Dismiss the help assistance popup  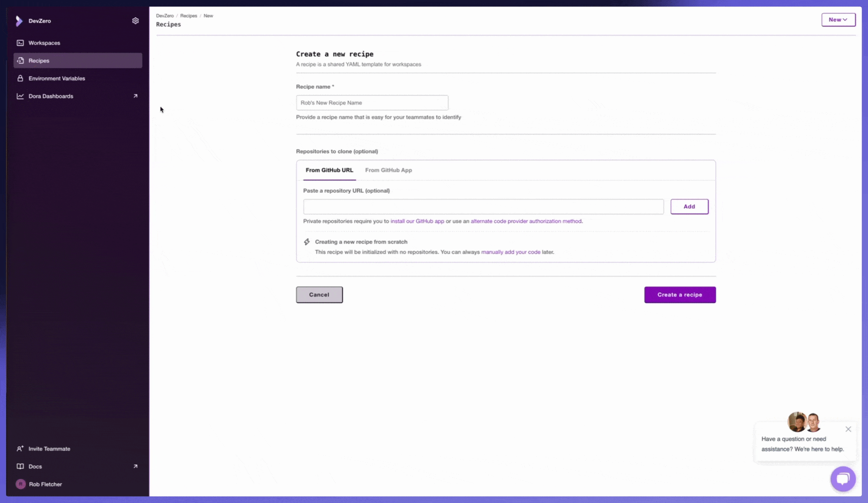point(848,429)
